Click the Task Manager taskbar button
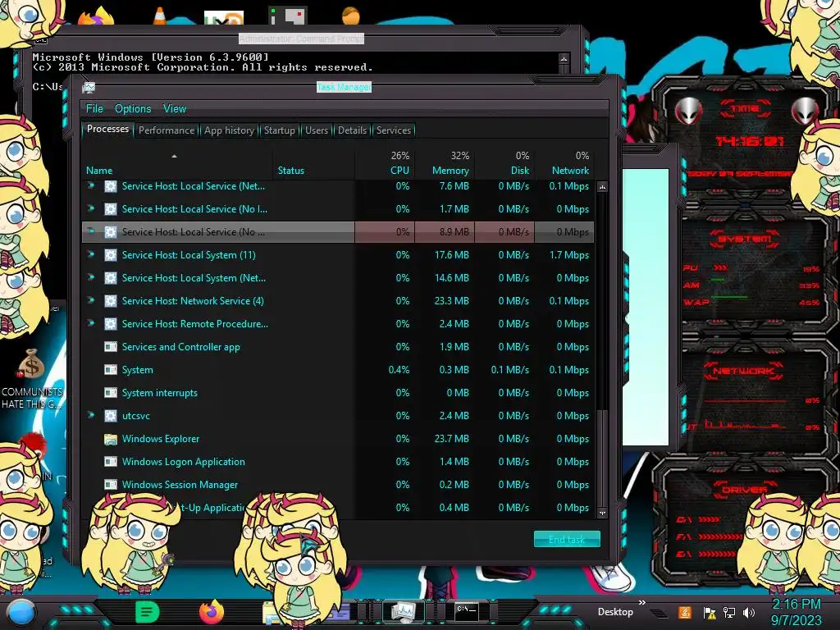 click(x=403, y=611)
